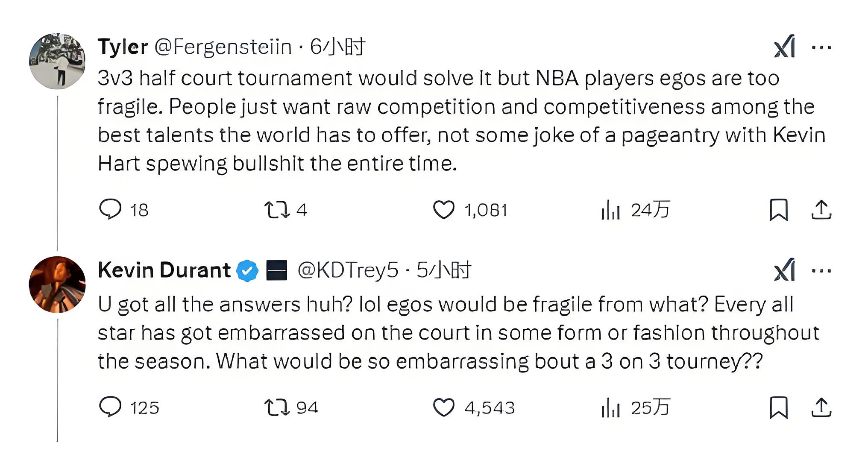Open @Fergensteiin's profile
Viewport: 868px width, 463px height.
click(x=222, y=47)
